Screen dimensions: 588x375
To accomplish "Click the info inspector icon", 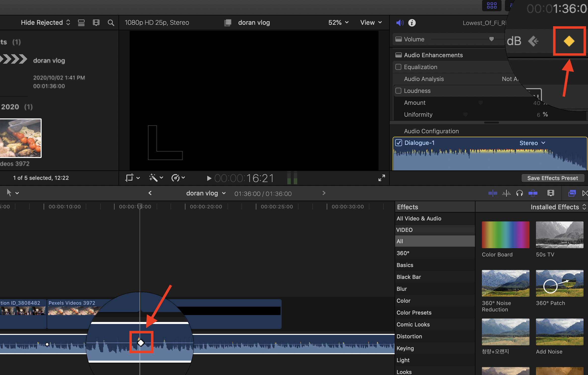I will (x=412, y=23).
